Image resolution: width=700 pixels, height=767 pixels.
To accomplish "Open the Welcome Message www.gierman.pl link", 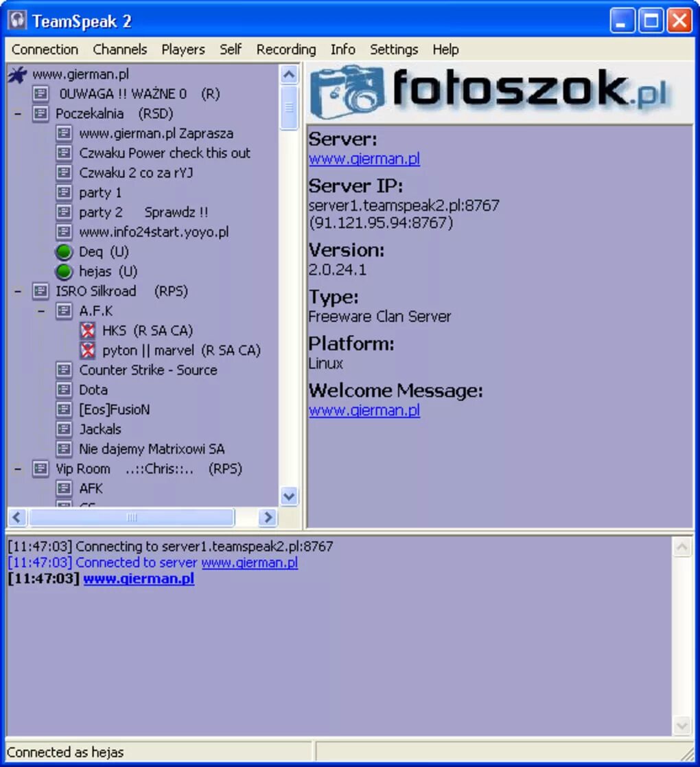I will (364, 411).
